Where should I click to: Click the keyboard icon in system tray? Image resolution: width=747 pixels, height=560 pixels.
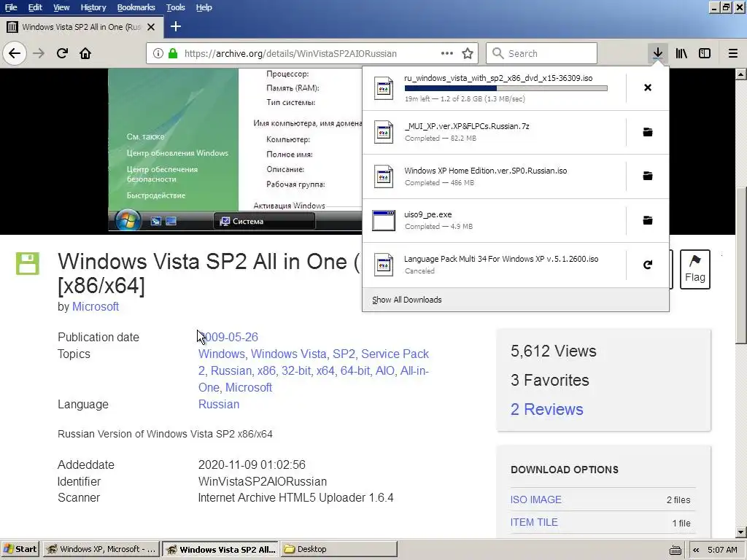(675, 550)
